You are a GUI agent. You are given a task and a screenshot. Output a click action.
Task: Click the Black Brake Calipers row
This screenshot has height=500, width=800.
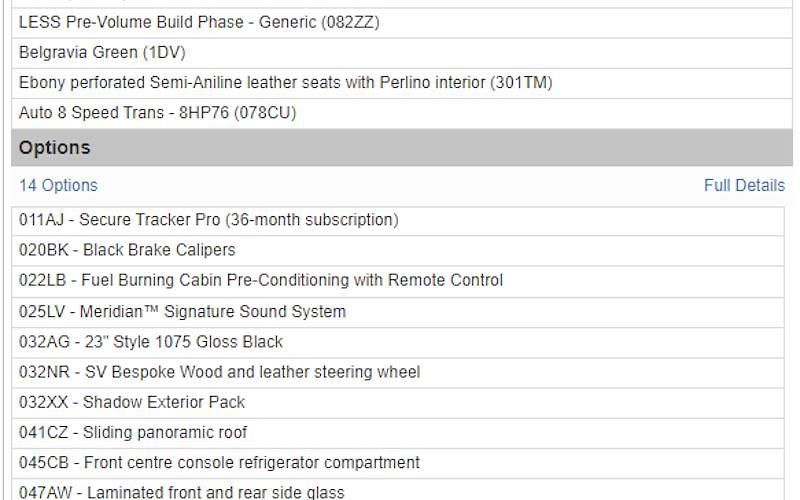[398, 251]
